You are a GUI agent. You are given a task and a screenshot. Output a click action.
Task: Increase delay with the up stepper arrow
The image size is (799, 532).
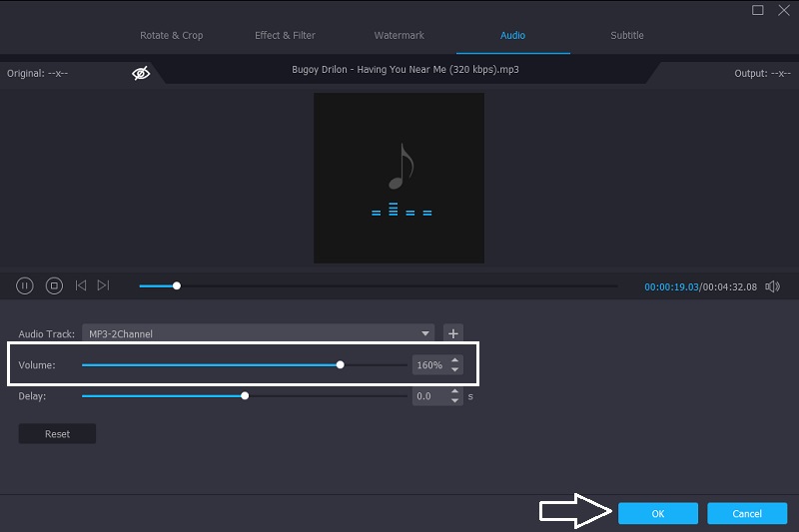(x=455, y=391)
